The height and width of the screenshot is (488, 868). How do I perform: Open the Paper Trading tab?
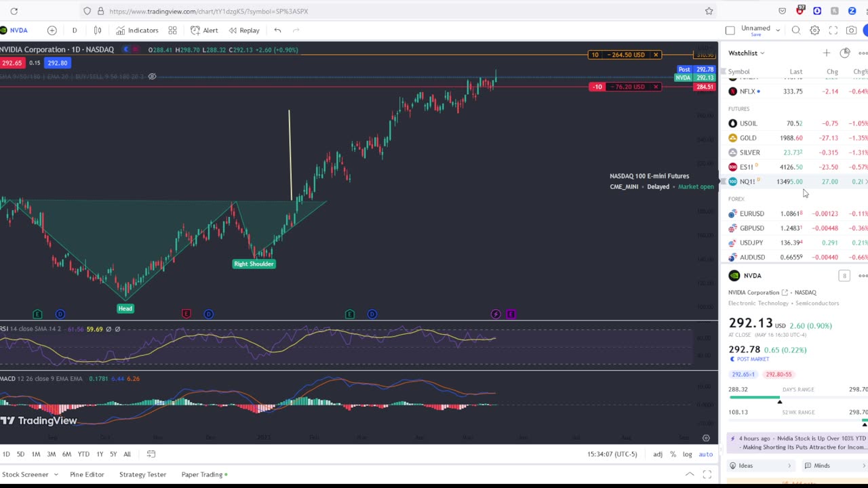[x=204, y=474]
